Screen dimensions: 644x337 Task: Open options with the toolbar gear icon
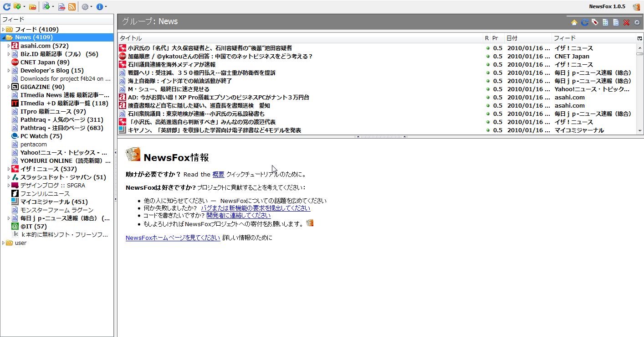[85, 6]
